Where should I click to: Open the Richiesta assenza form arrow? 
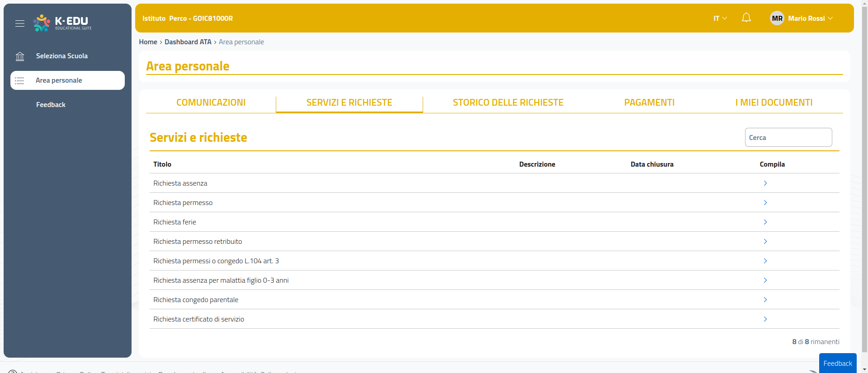click(x=765, y=183)
